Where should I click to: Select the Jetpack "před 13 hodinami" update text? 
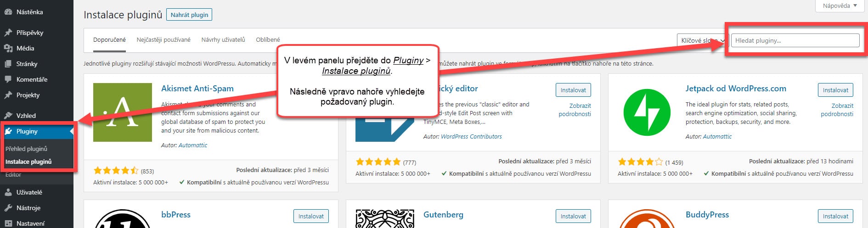(830, 161)
